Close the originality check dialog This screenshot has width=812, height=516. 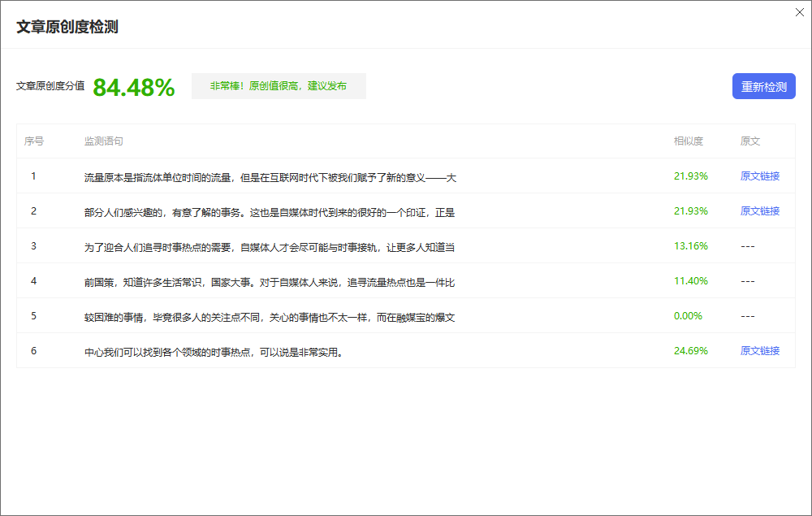click(x=799, y=12)
